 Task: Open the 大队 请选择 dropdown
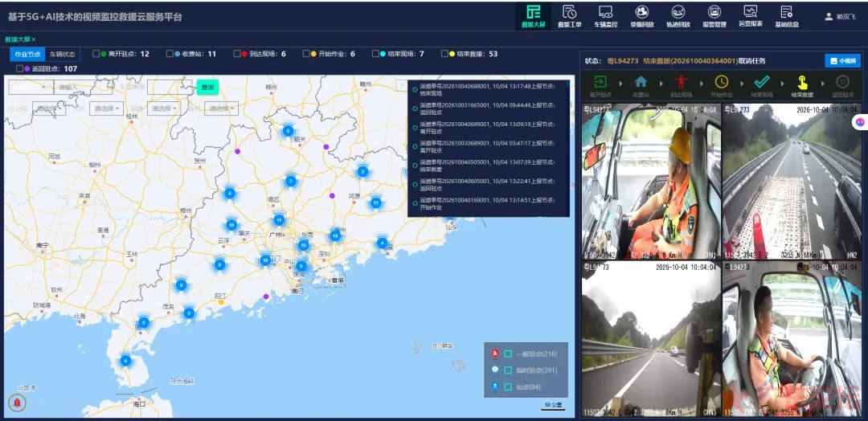tap(106, 109)
